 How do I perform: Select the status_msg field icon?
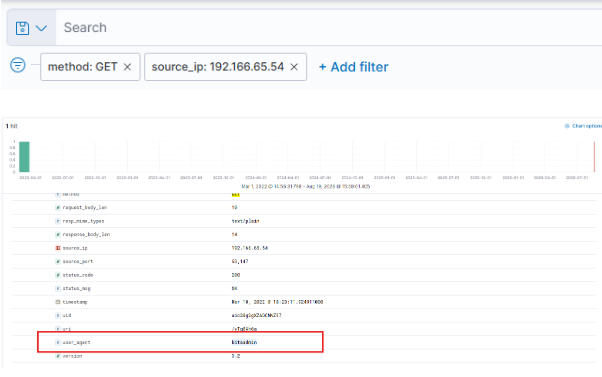point(58,288)
